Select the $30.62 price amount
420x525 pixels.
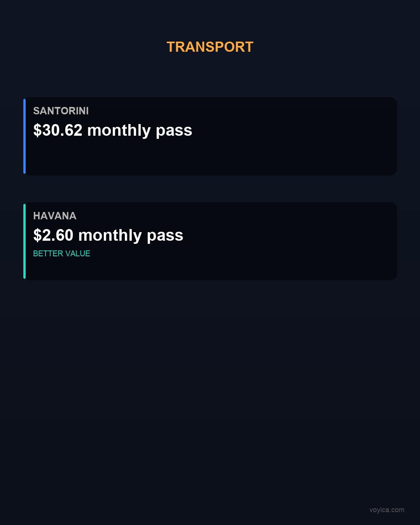[x=58, y=130]
